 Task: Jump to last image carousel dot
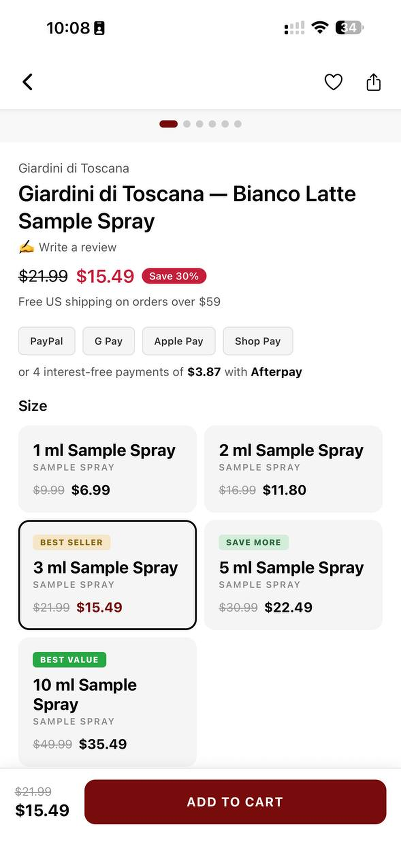click(x=238, y=124)
